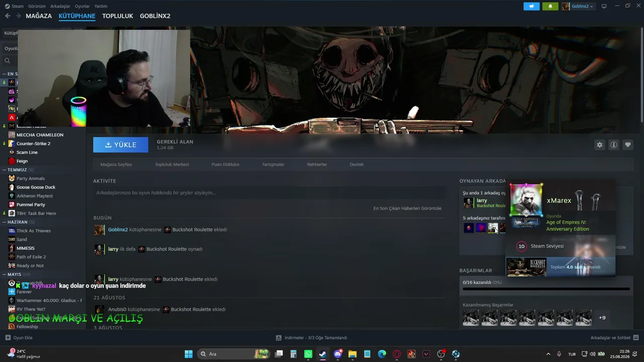Click the Steam icon on the taskbar
This screenshot has height=362, width=644.
pos(323,354)
